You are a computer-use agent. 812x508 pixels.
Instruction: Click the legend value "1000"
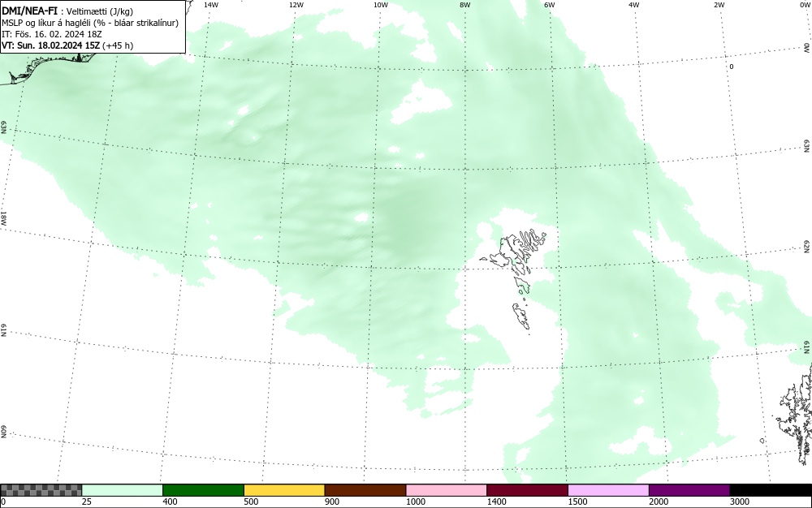pyautogui.click(x=415, y=502)
